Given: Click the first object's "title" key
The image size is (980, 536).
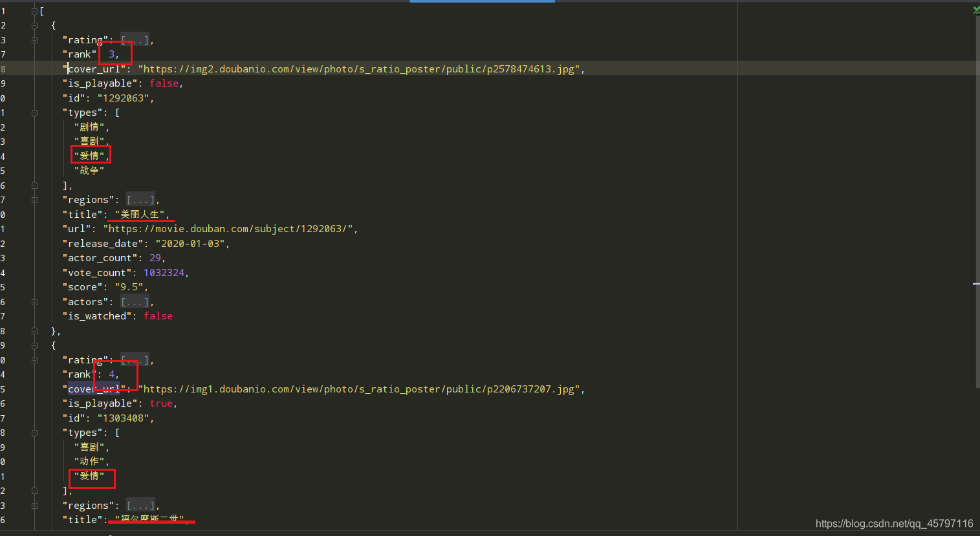Looking at the screenshot, I should pyautogui.click(x=82, y=215).
